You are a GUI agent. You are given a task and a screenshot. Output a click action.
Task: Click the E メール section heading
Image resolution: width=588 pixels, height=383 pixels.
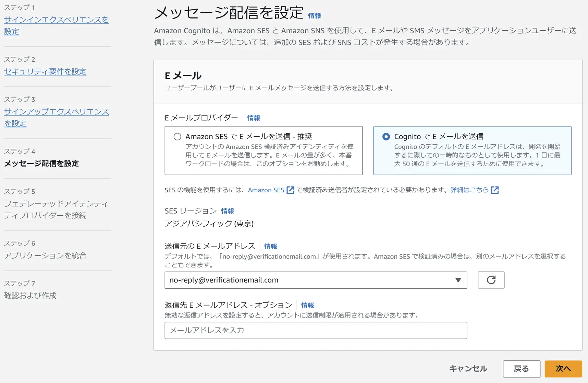tap(183, 75)
